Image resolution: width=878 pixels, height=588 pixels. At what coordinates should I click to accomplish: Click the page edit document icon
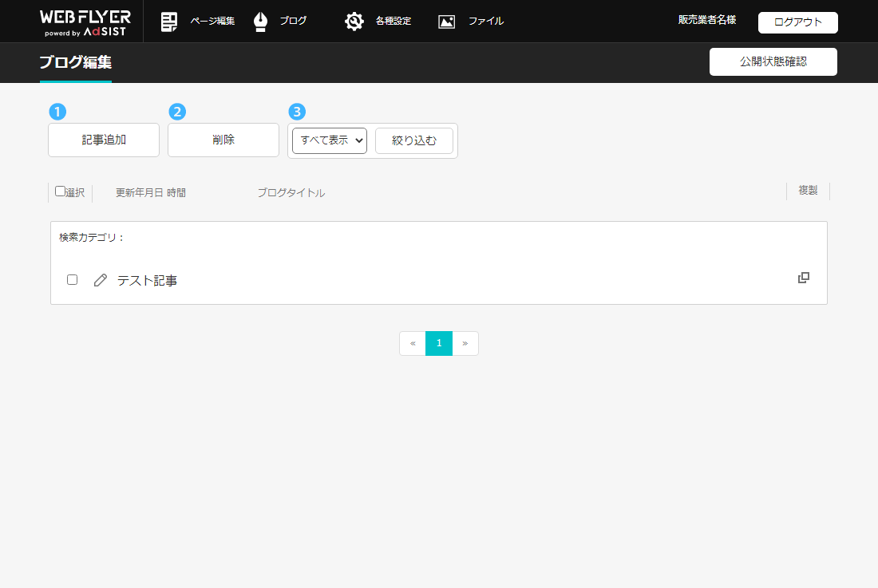(x=168, y=22)
